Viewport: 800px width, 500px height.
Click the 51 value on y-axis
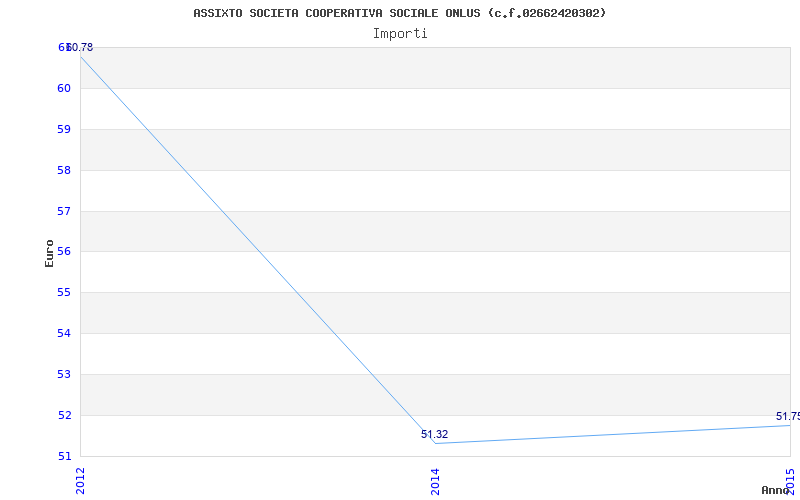(64, 456)
